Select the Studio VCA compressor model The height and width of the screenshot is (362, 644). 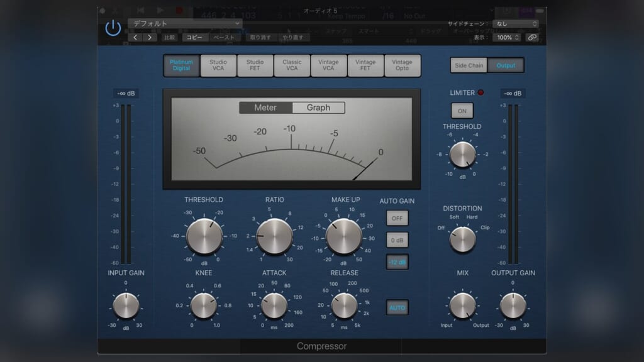pos(218,65)
